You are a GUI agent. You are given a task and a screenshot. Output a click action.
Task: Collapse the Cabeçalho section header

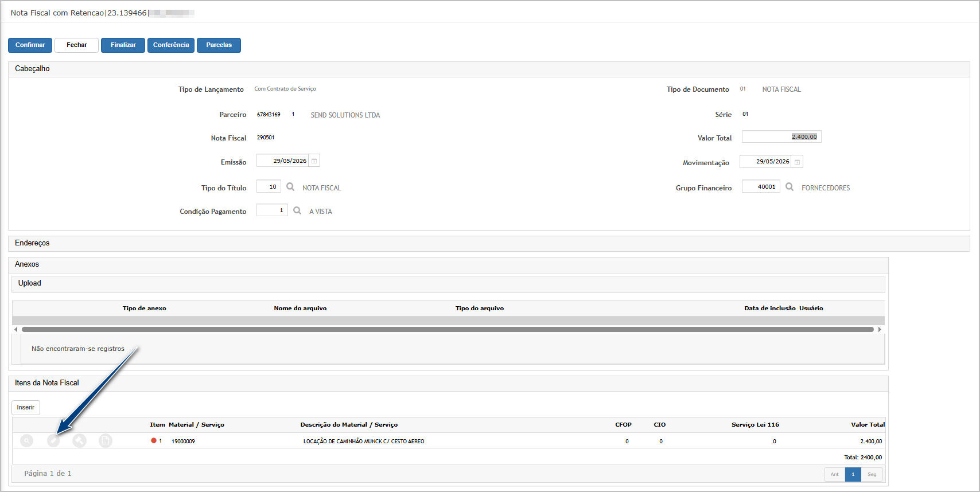489,69
